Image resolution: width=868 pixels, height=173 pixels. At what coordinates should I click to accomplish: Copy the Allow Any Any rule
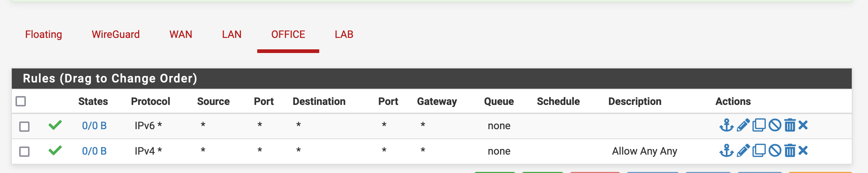click(759, 151)
